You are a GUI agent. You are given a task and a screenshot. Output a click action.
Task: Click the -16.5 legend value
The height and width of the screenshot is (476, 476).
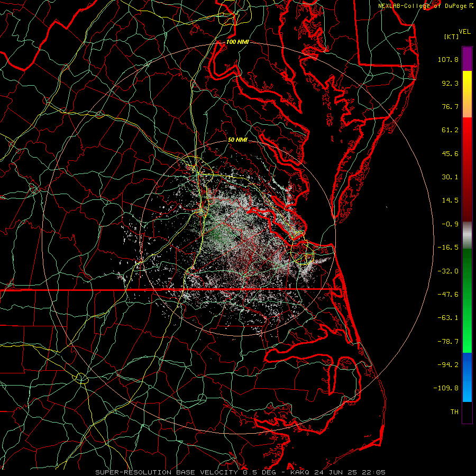tap(448, 248)
